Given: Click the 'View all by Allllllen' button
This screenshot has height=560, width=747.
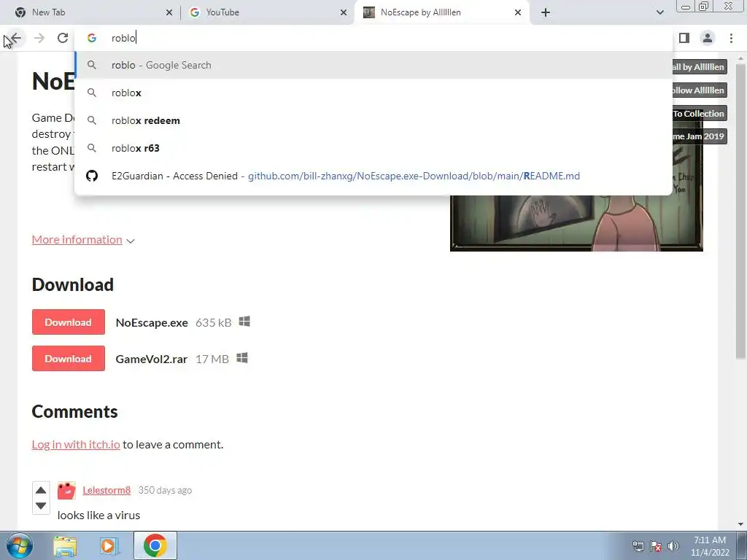Looking at the screenshot, I should (699, 66).
